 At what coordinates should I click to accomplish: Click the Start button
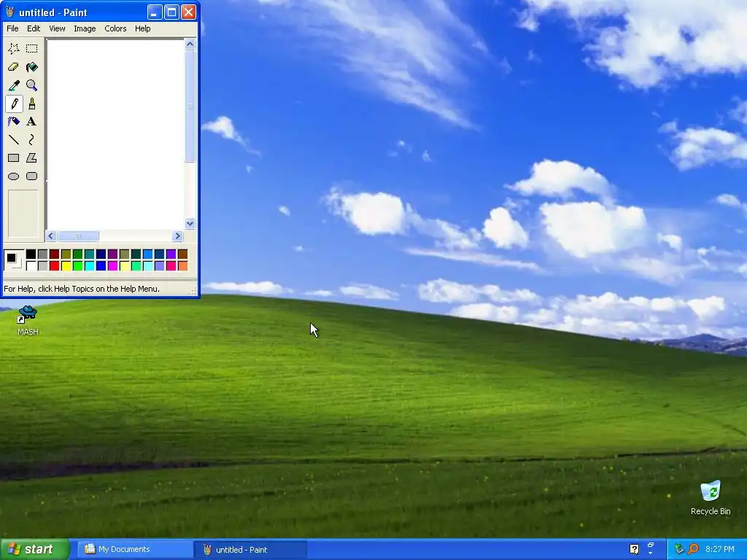[x=35, y=549]
